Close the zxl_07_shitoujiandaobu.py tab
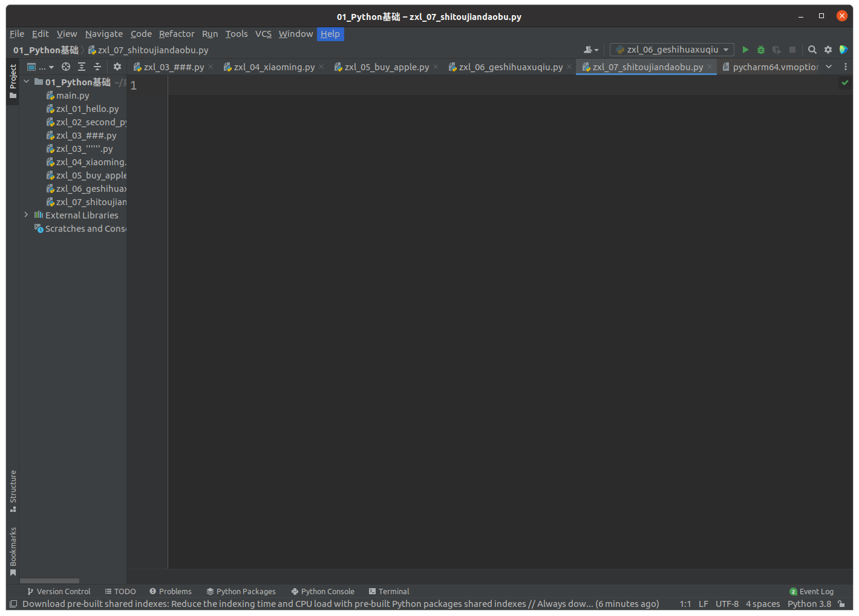Screen dimensions: 859x616 [x=710, y=67]
